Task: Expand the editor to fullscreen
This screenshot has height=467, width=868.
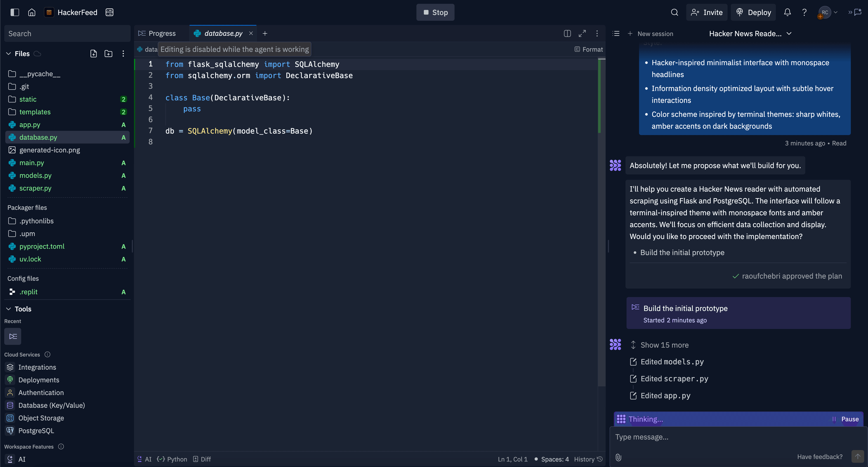Action: tap(582, 33)
